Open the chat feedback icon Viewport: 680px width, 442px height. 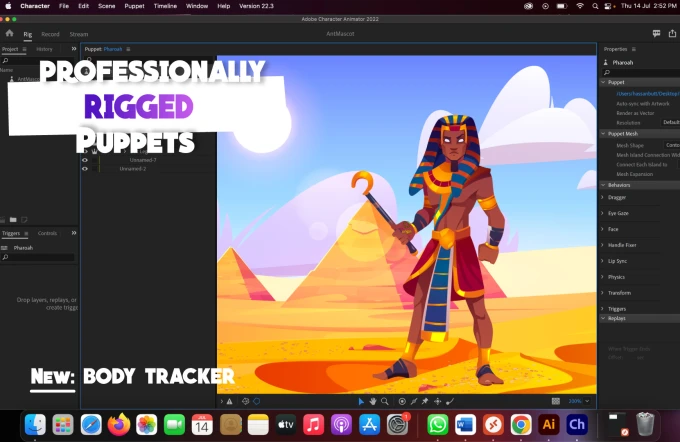pos(656,33)
